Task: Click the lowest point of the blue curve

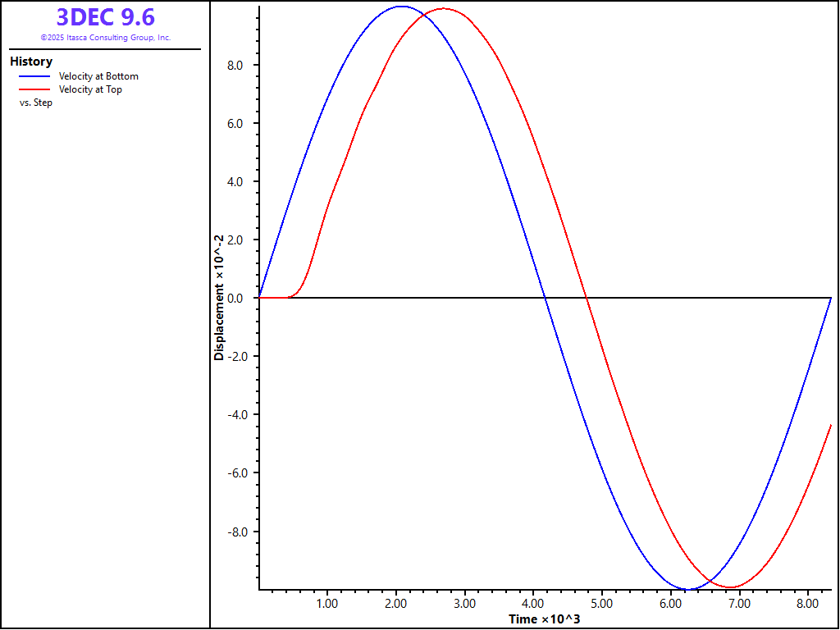Action: pyautogui.click(x=688, y=589)
